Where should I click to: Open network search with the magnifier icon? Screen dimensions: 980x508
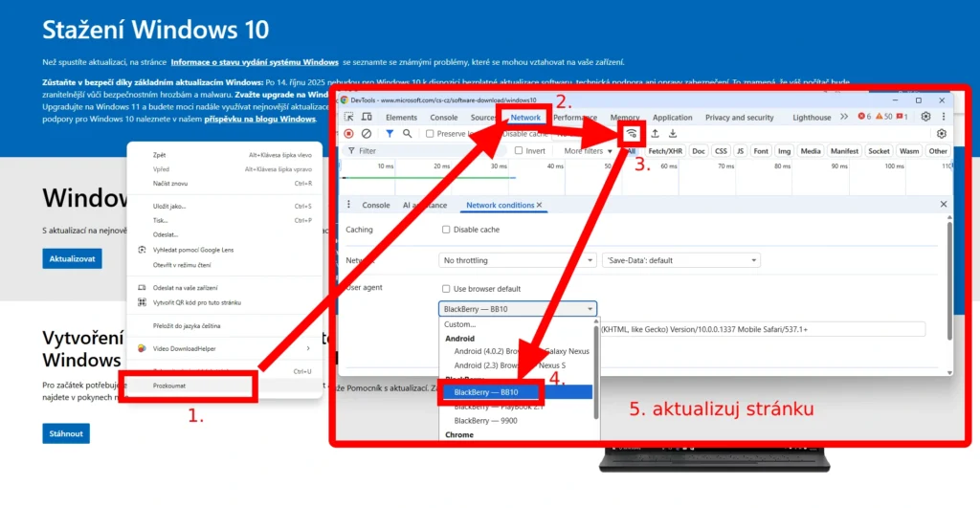(x=408, y=133)
